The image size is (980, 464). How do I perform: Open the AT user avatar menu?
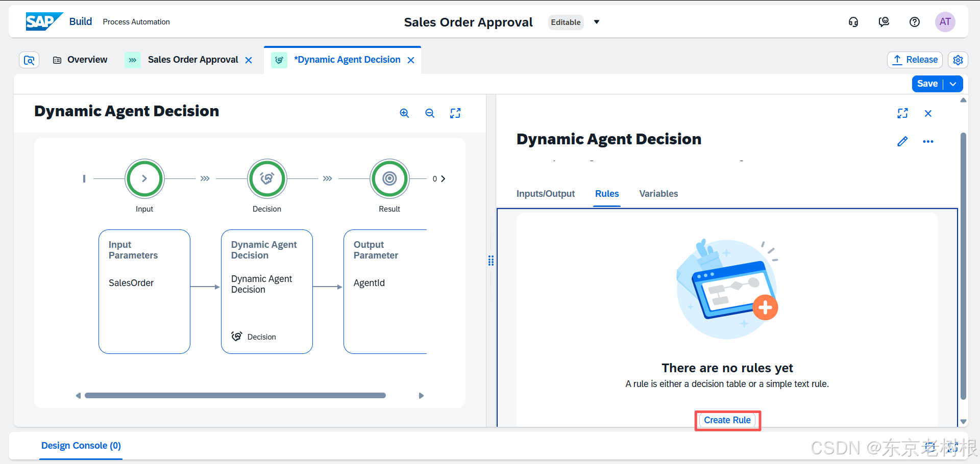pyautogui.click(x=945, y=22)
